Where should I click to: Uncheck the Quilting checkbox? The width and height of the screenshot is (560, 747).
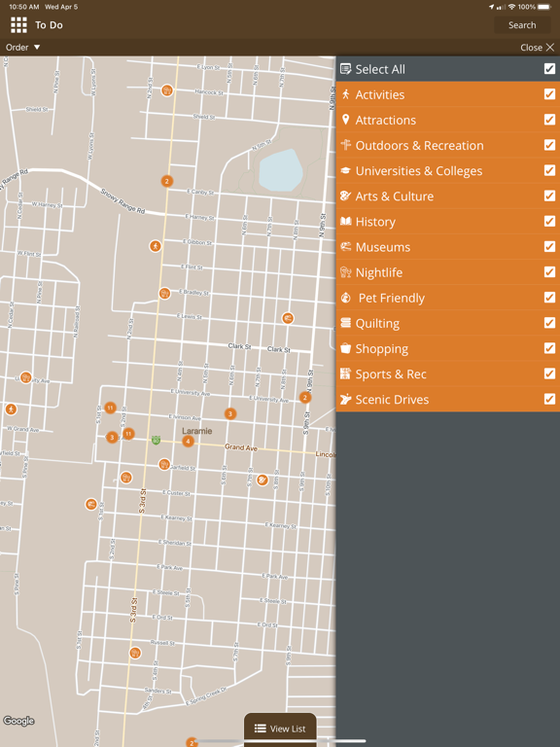[549, 323]
